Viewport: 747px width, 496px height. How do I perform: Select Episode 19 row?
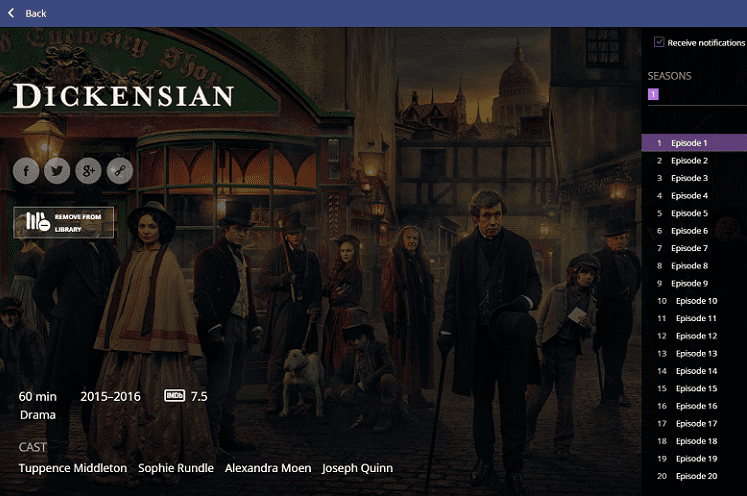pyautogui.click(x=694, y=459)
